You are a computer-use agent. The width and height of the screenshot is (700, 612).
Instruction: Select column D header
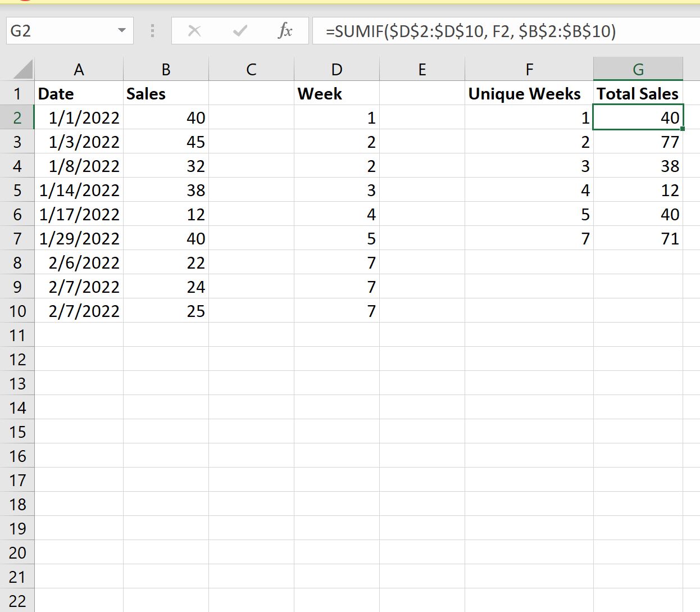click(337, 70)
